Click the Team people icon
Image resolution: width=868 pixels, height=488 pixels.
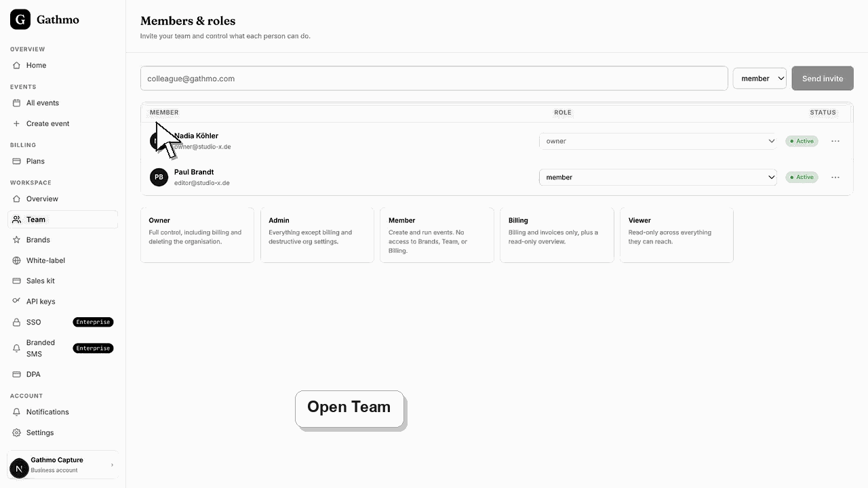point(17,220)
